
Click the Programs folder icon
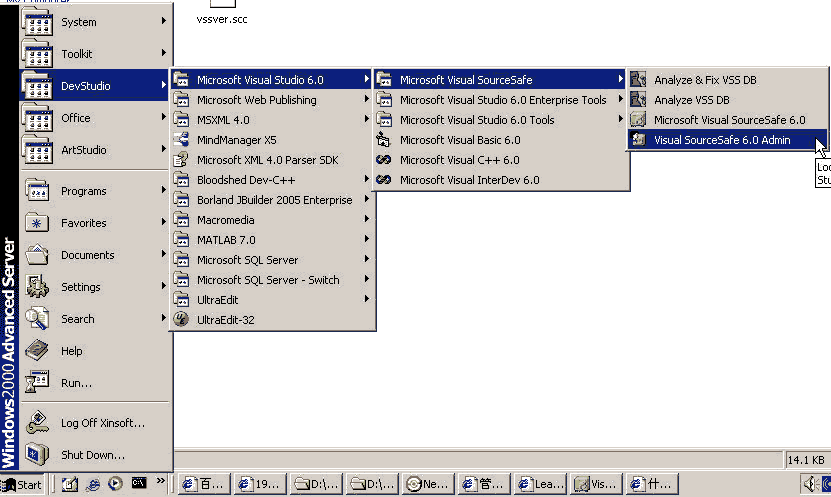coord(37,191)
